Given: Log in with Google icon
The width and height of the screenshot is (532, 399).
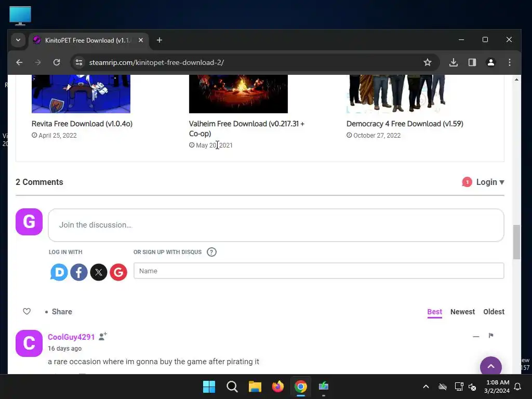Looking at the screenshot, I should (118, 272).
